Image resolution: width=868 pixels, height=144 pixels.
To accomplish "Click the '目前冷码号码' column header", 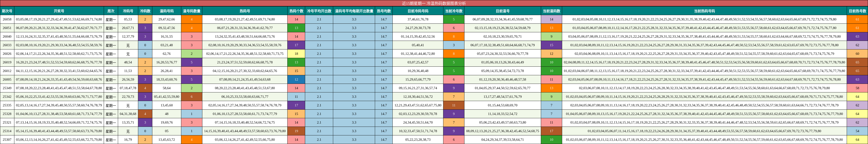I will pos(418,11).
